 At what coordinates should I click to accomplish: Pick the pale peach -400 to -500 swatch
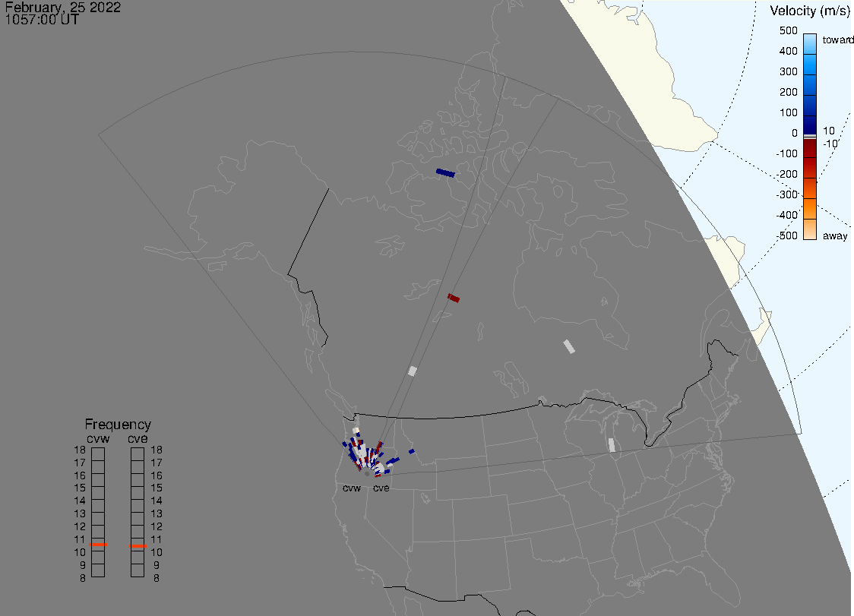[x=810, y=229]
